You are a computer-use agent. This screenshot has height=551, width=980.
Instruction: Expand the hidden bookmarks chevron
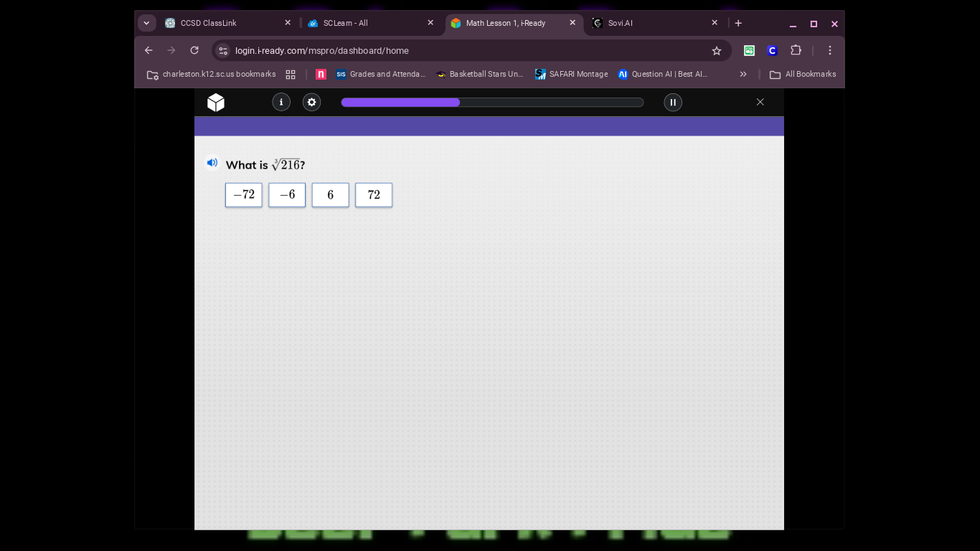(743, 74)
